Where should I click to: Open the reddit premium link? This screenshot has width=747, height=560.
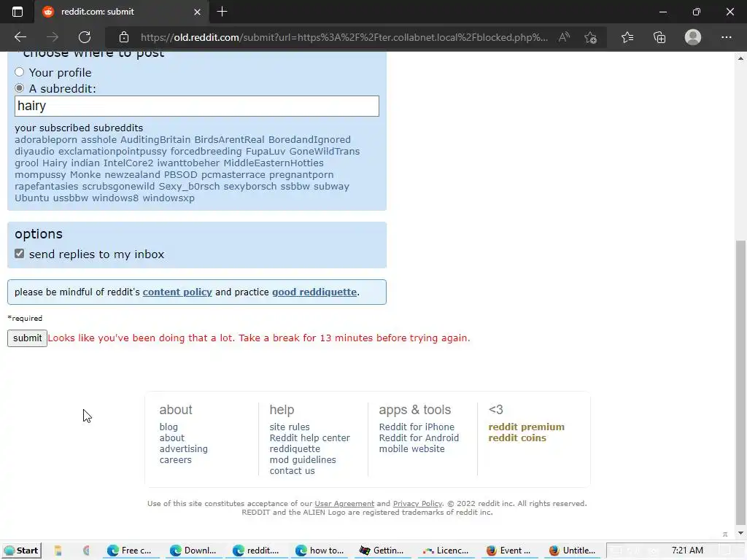[x=527, y=427]
